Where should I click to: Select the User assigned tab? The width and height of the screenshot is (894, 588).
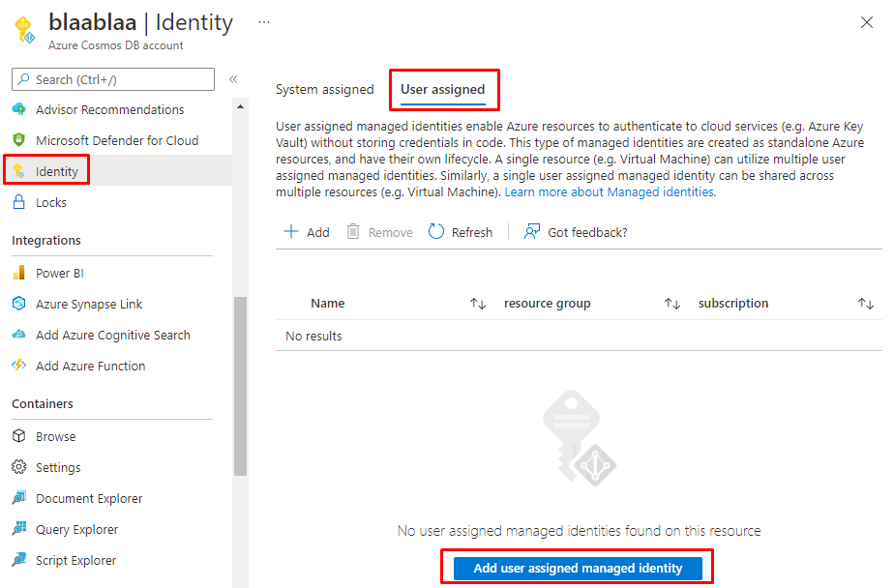click(443, 89)
